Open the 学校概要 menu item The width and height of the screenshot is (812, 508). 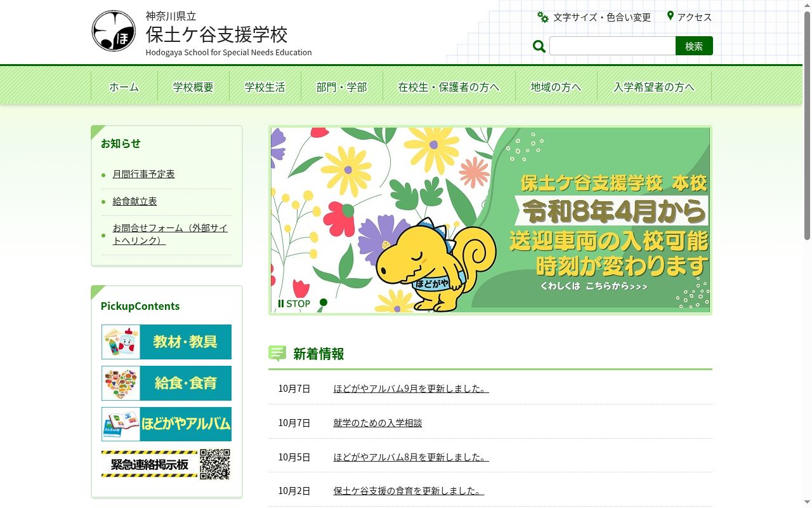click(193, 87)
